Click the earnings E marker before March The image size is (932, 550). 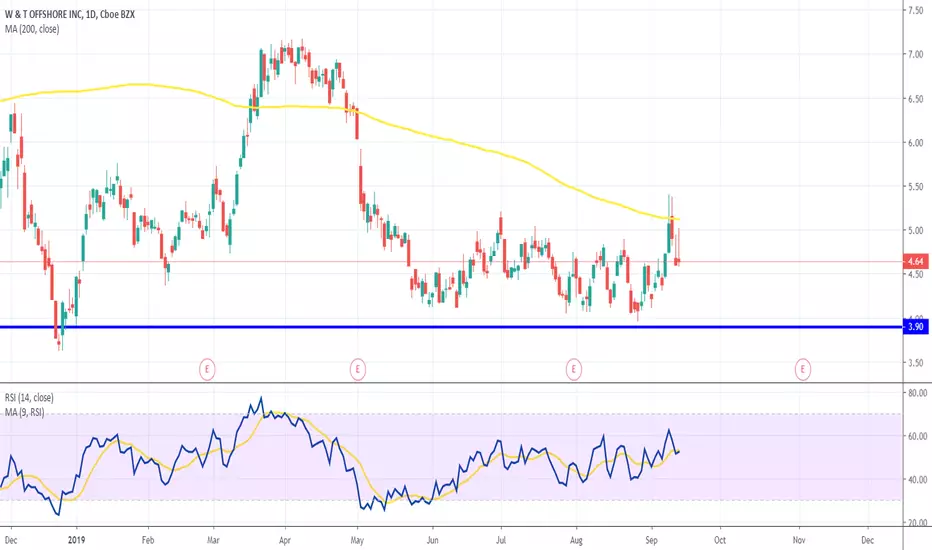207,369
